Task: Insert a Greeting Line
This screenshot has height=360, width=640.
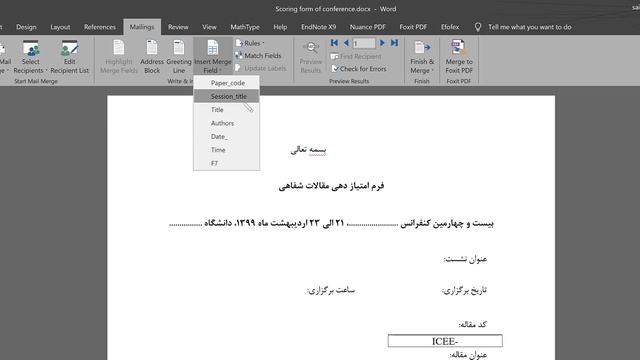Action: coord(179,57)
